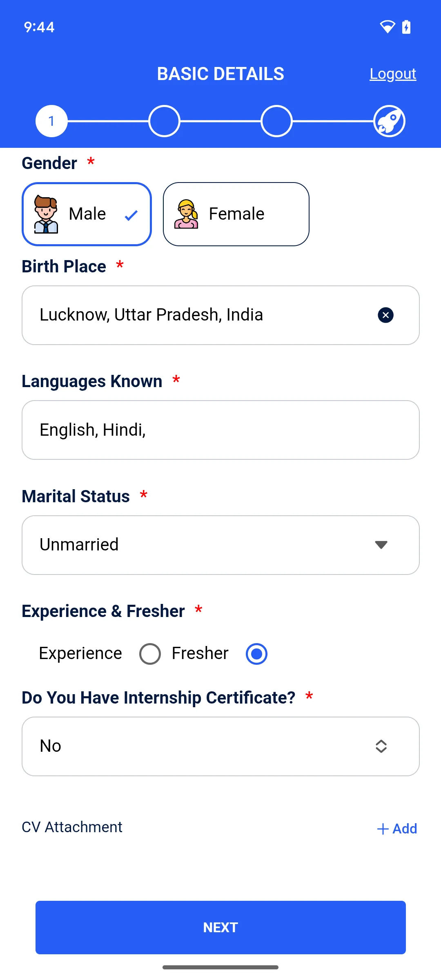The image size is (441, 980).
Task: Click the third progress step circle
Action: 276,121
